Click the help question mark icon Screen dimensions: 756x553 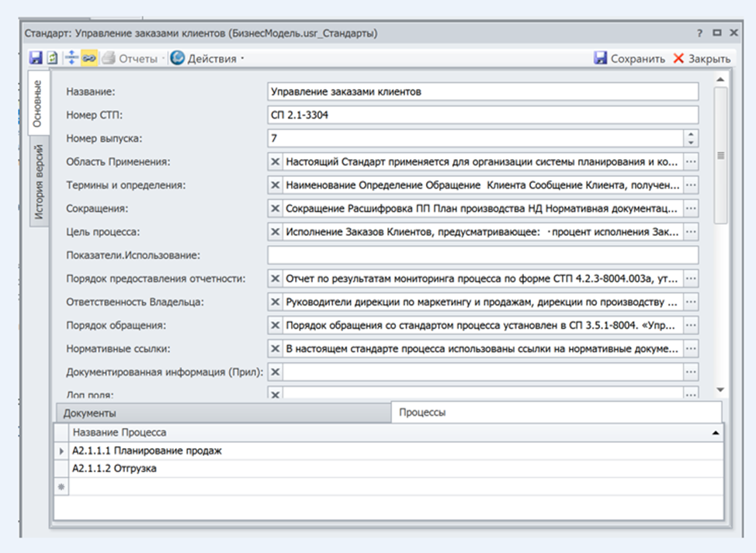coord(700,33)
